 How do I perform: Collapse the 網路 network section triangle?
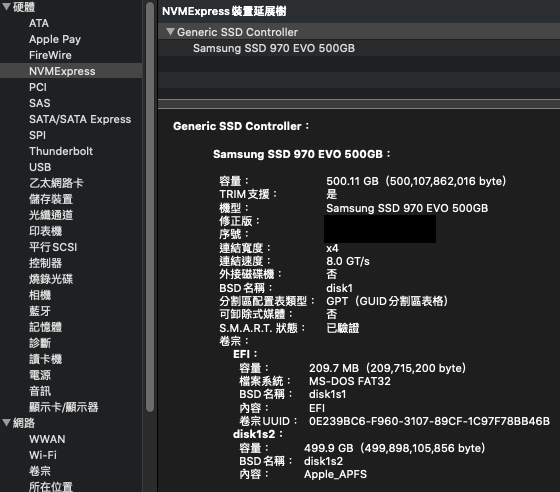click(x=6, y=423)
